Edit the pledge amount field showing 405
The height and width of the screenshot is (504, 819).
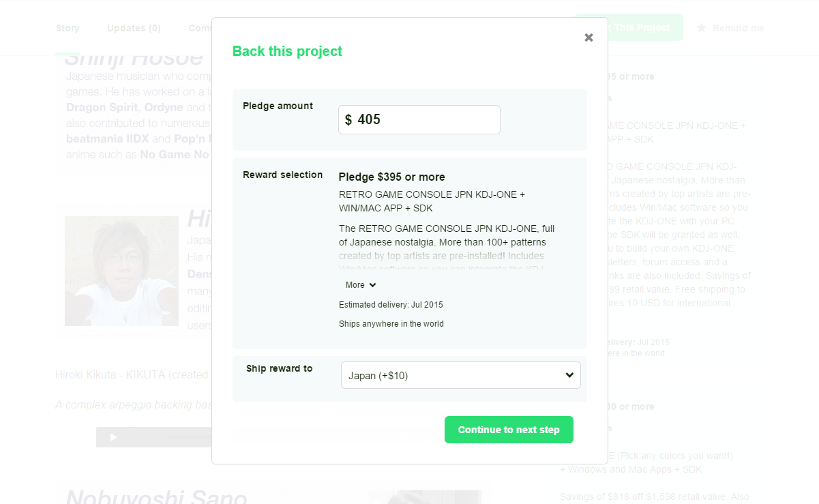[419, 119]
